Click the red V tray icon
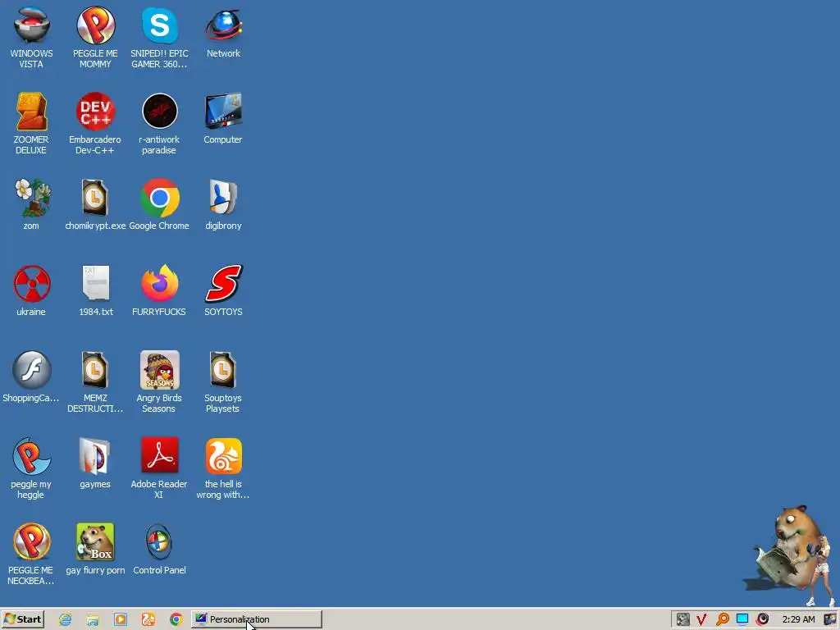Viewport: 840px width, 630px height. [x=702, y=620]
